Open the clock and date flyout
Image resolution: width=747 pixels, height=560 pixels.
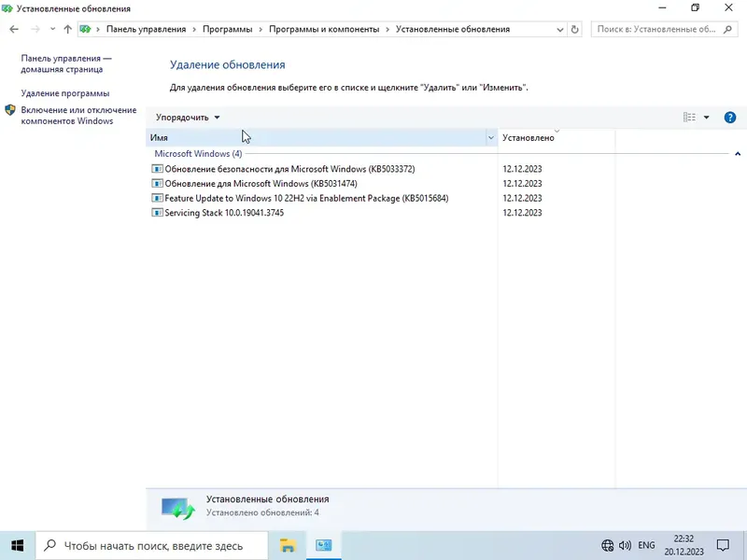pyautogui.click(x=684, y=546)
